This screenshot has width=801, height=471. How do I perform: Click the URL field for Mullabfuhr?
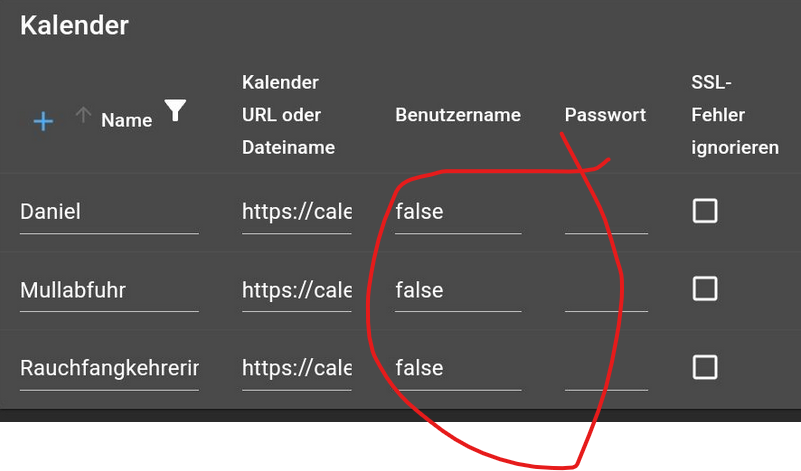(296, 290)
